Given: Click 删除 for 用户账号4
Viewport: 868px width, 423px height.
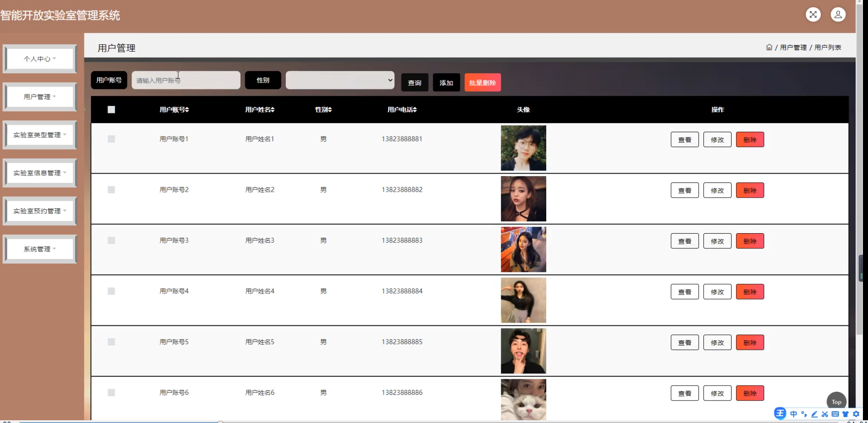Looking at the screenshot, I should pos(750,292).
